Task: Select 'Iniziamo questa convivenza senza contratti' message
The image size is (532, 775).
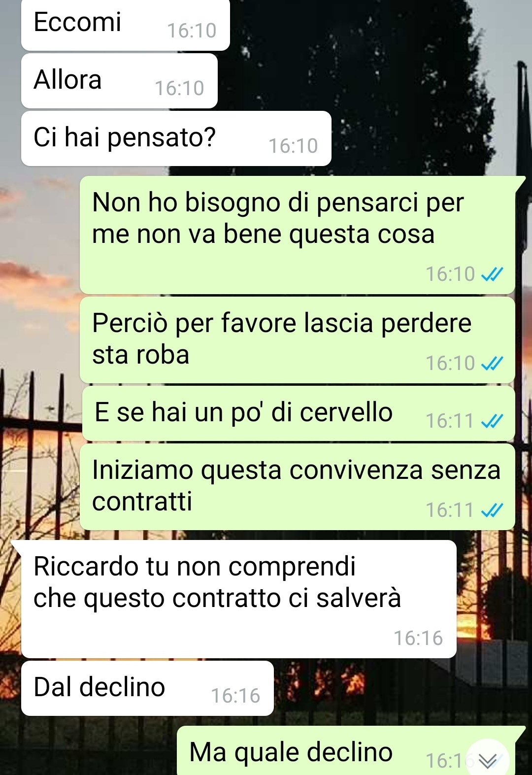Action: click(x=298, y=487)
